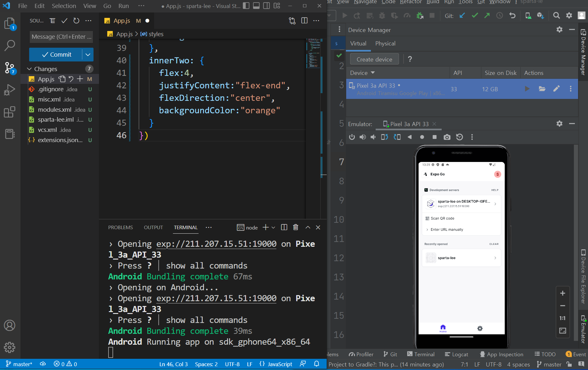
Task: Maximize terminal panel with up chevron
Action: click(x=308, y=227)
